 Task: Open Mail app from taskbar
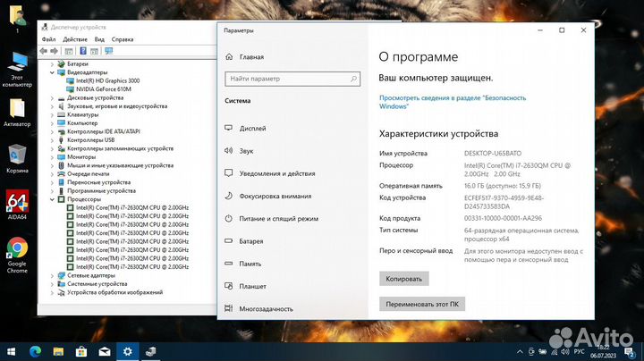click(x=105, y=351)
